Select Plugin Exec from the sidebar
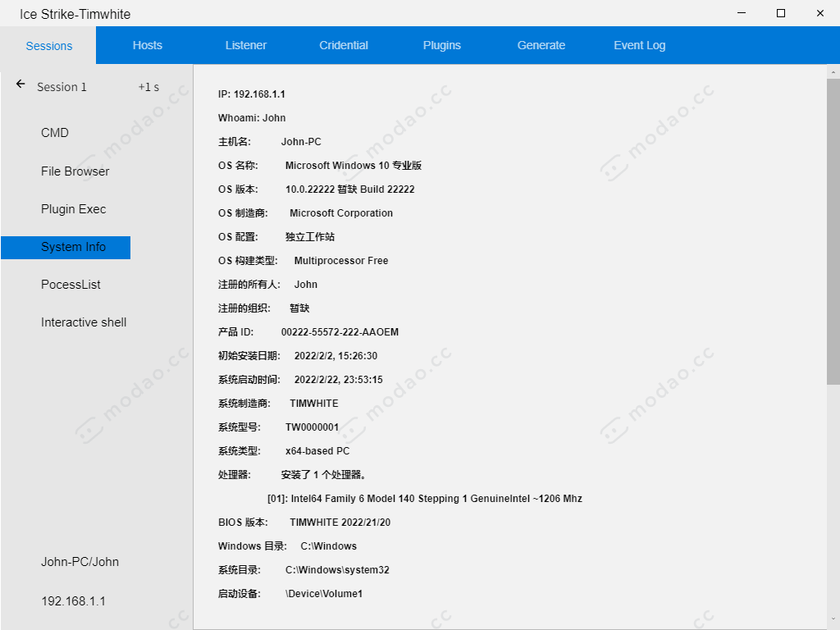This screenshot has width=840, height=630. 72,208
